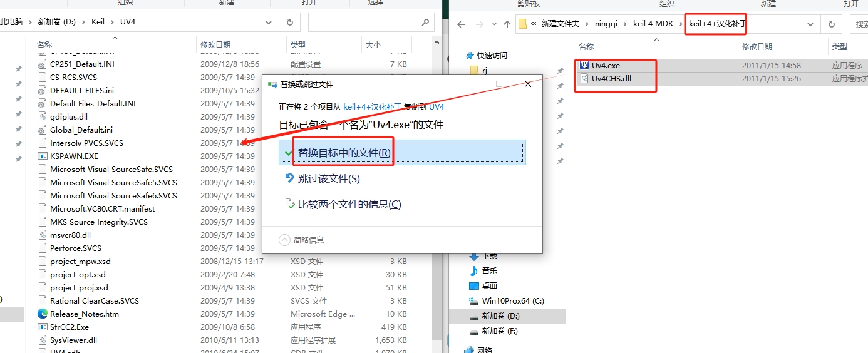Screen dimensions: 868x353
Task: Select Intersolv PVCS.SVCS file icon
Action: [42, 143]
